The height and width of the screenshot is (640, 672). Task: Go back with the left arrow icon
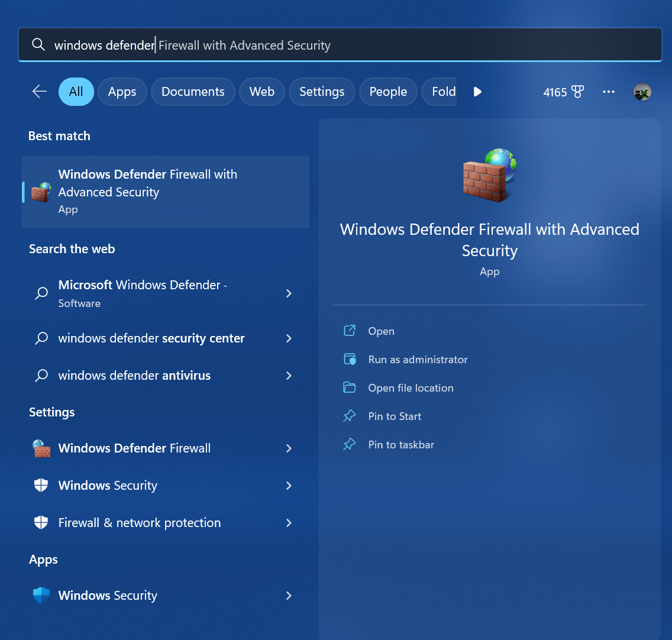[x=40, y=91]
